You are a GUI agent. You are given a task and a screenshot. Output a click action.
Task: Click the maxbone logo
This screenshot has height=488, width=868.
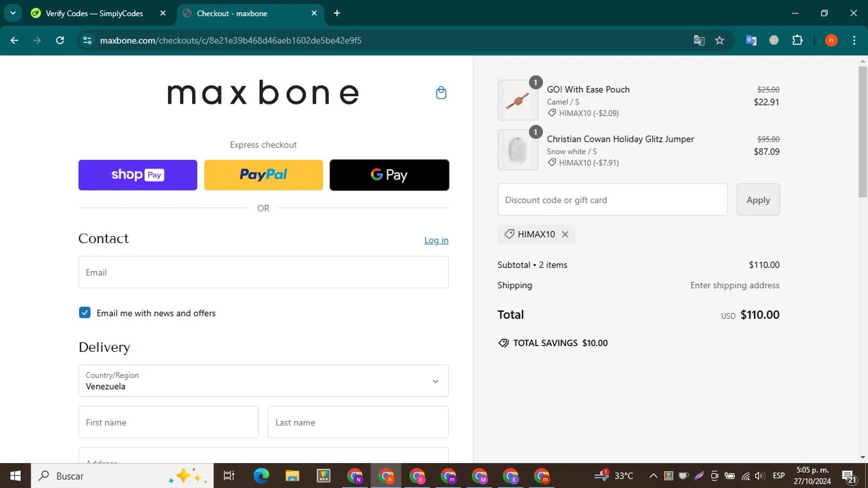click(263, 93)
